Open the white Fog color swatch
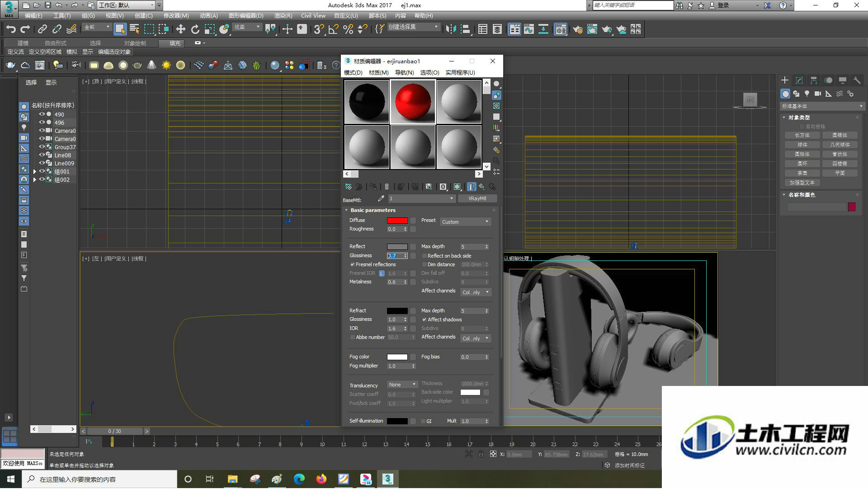Image resolution: width=868 pixels, height=489 pixels. (397, 357)
